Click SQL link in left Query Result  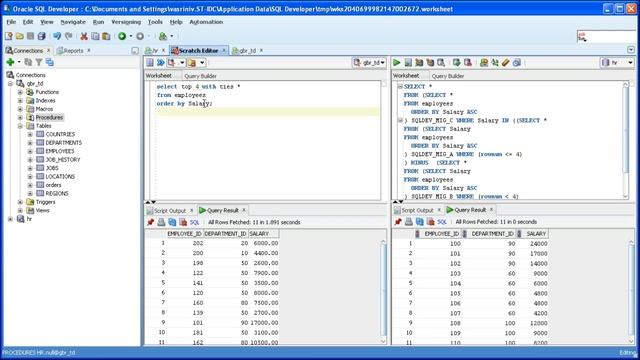point(194,222)
